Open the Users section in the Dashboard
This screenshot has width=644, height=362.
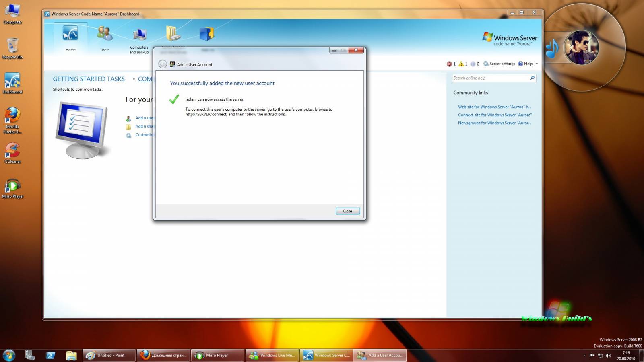pos(105,38)
